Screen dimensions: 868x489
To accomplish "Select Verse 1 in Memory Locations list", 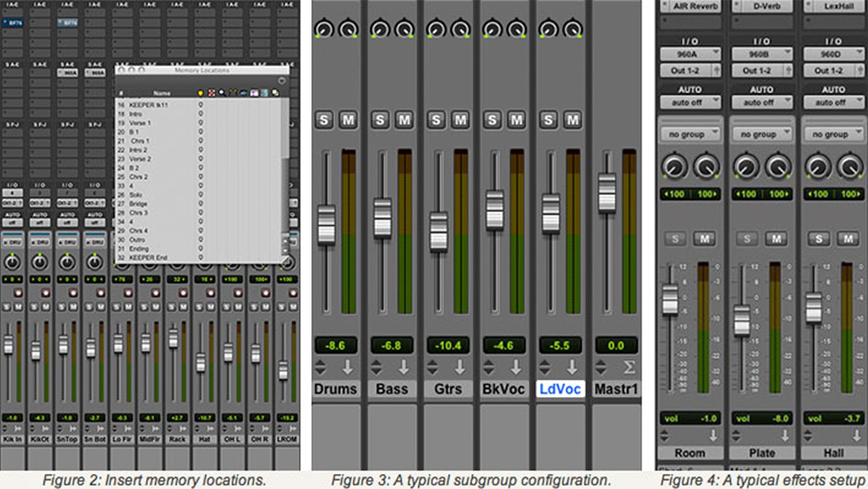I will 140,123.
